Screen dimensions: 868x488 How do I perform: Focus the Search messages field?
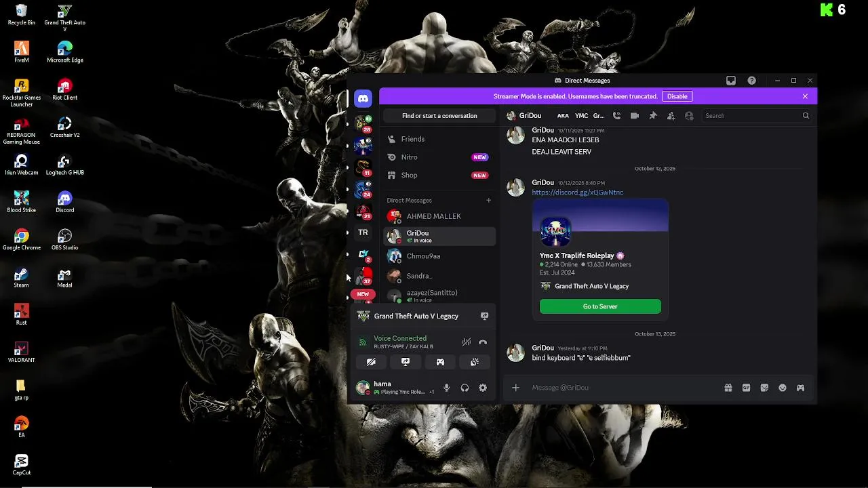click(x=757, y=116)
